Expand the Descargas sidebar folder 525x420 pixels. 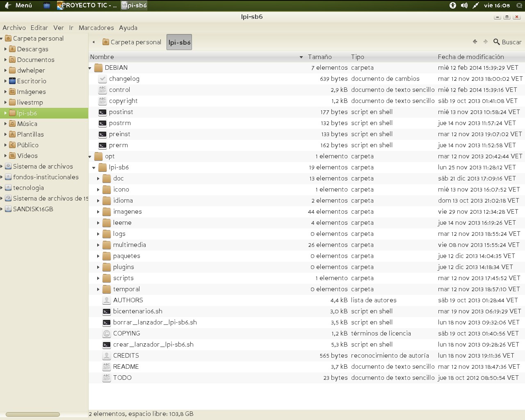(5, 49)
